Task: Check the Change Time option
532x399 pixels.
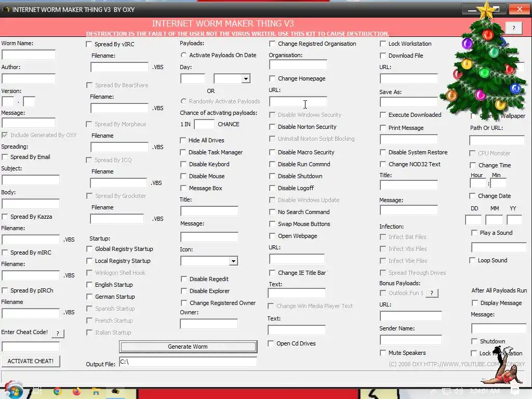Action: coord(472,165)
